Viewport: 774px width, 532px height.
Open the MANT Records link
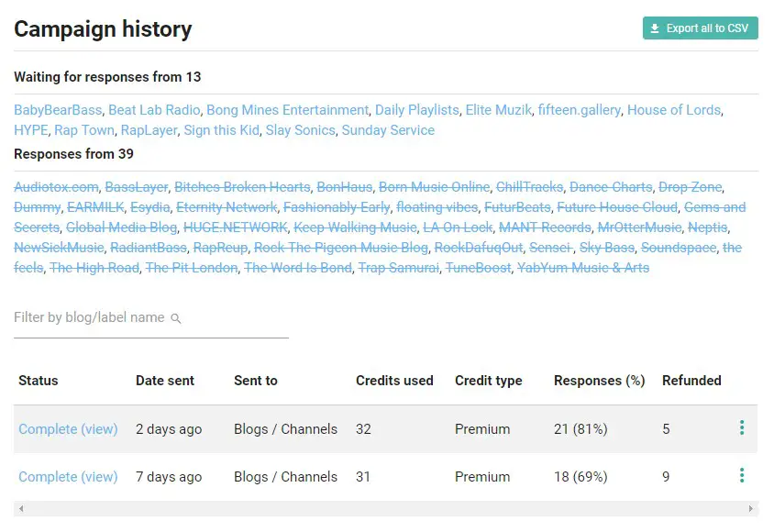point(545,227)
